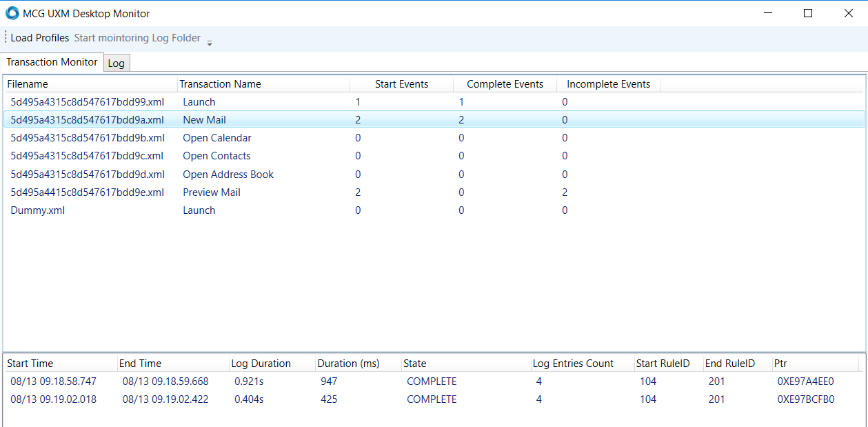Select the Open Address Book row
Image resolution: width=868 pixels, height=427 pixels.
pos(228,175)
